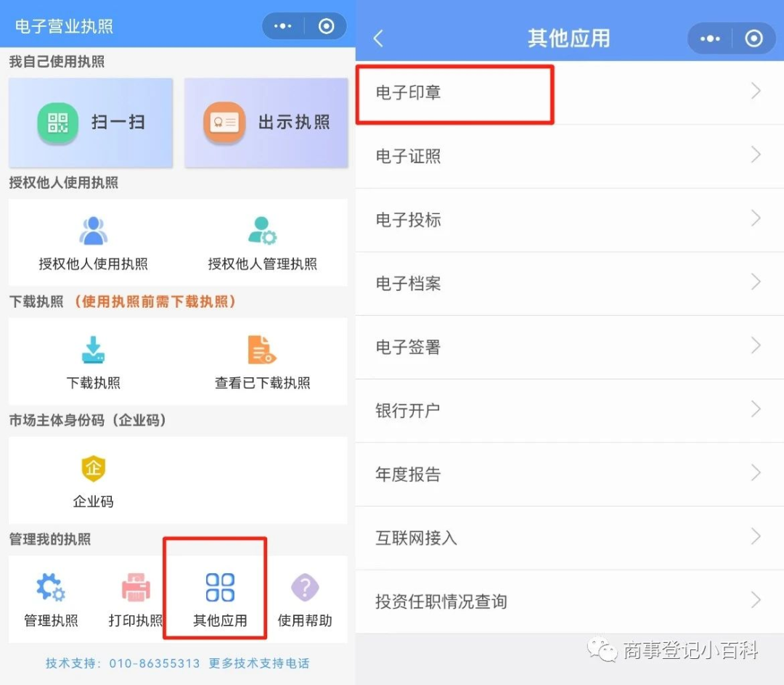This screenshot has width=784, height=685.
Task: Expand the 银行开户 row chevron
Action: tap(756, 410)
